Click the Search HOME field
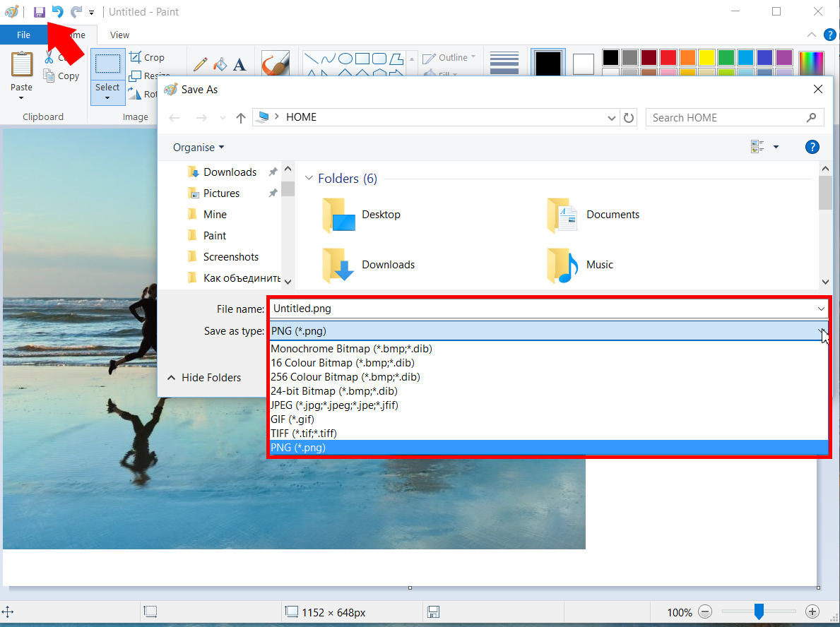 pyautogui.click(x=735, y=118)
